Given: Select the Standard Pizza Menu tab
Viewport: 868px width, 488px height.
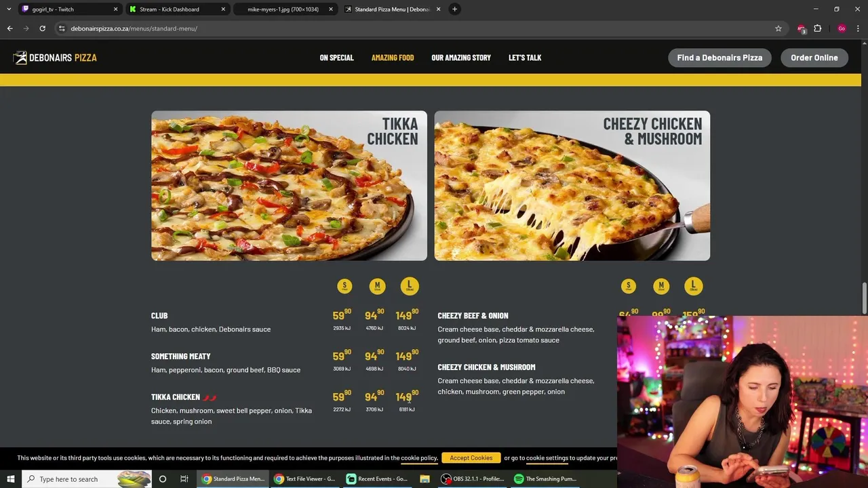Looking at the screenshot, I should (392, 9).
